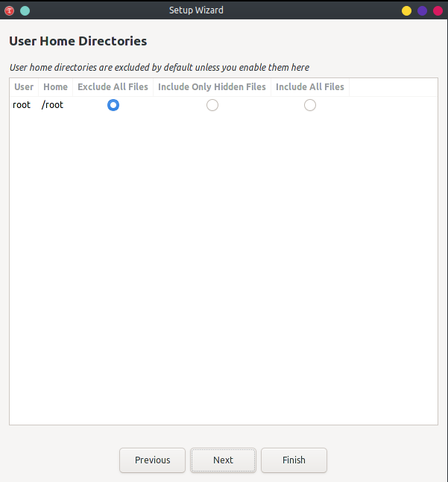Click the red app icon in title bar
The width and height of the screenshot is (448, 482).
[x=10, y=10]
